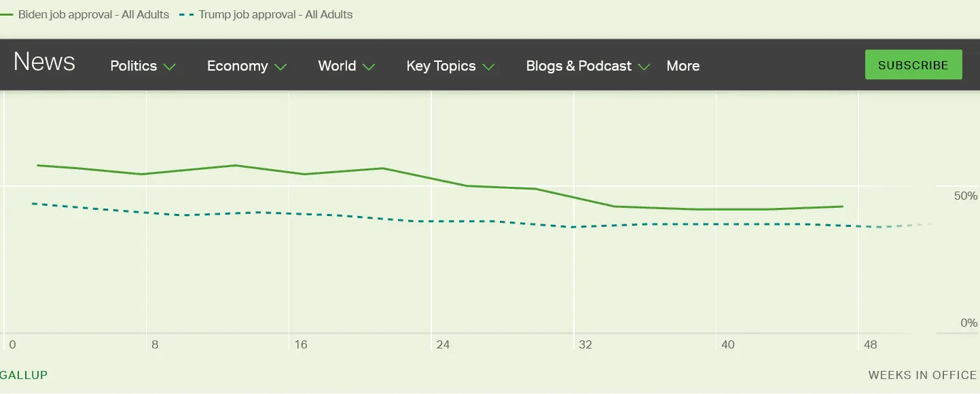This screenshot has height=394, width=980.
Task: Click the News logo in navbar
Action: pyautogui.click(x=44, y=62)
